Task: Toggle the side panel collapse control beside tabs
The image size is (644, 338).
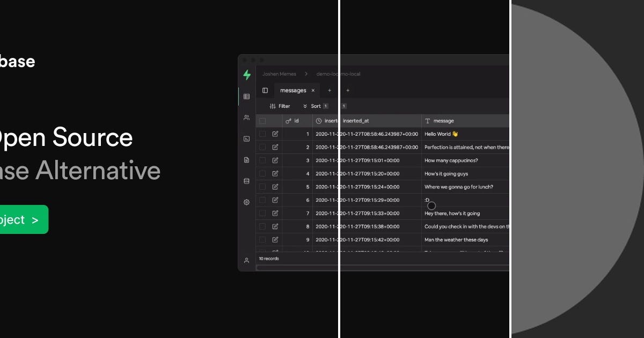Action: point(265,90)
